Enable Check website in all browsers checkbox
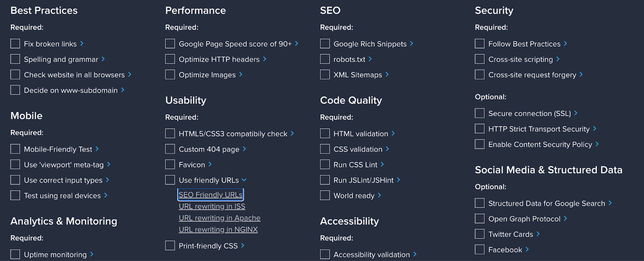 click(x=15, y=74)
